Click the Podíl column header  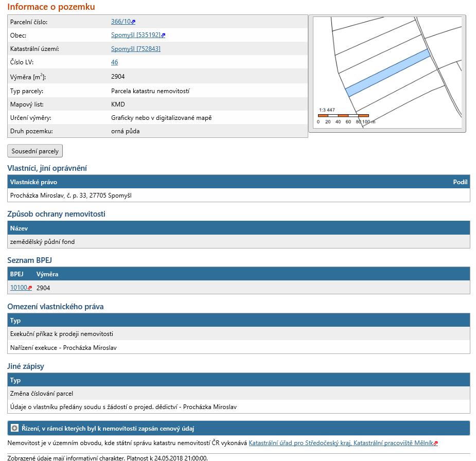[x=460, y=182]
